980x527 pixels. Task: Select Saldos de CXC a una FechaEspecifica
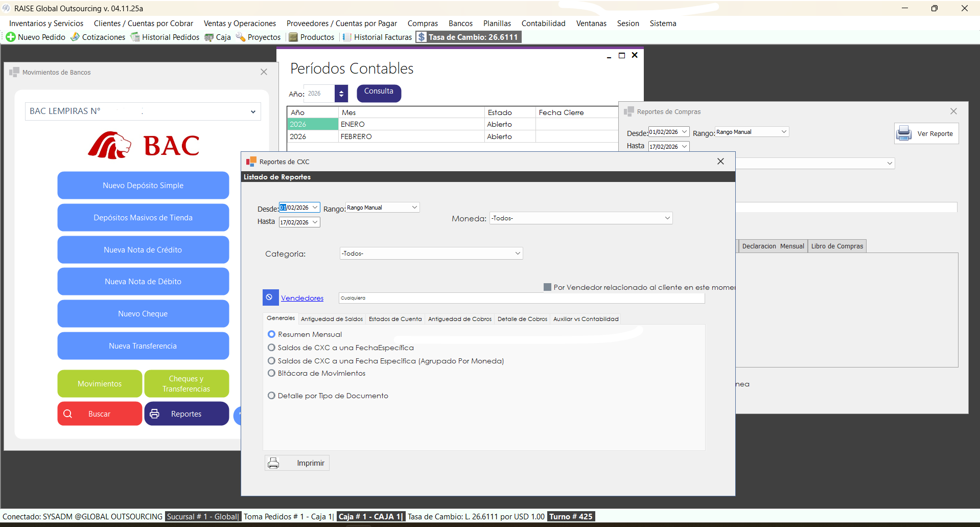click(x=272, y=348)
